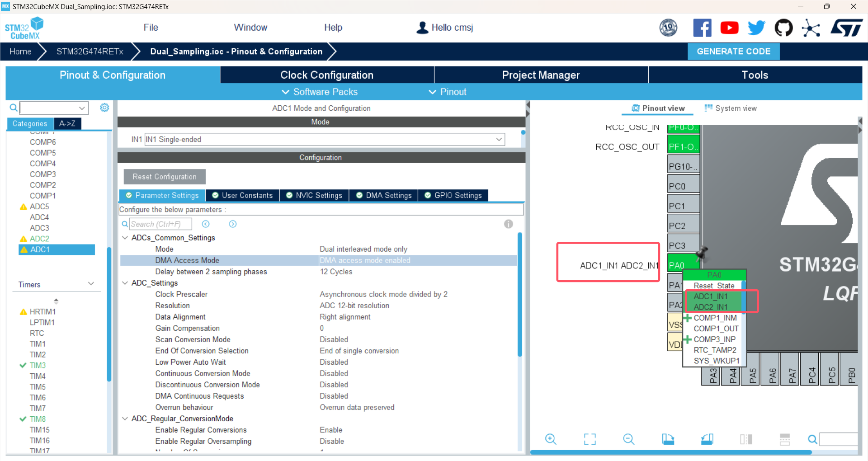The width and height of the screenshot is (868, 461).
Task: Collapse the Timers category
Action: coord(91,284)
